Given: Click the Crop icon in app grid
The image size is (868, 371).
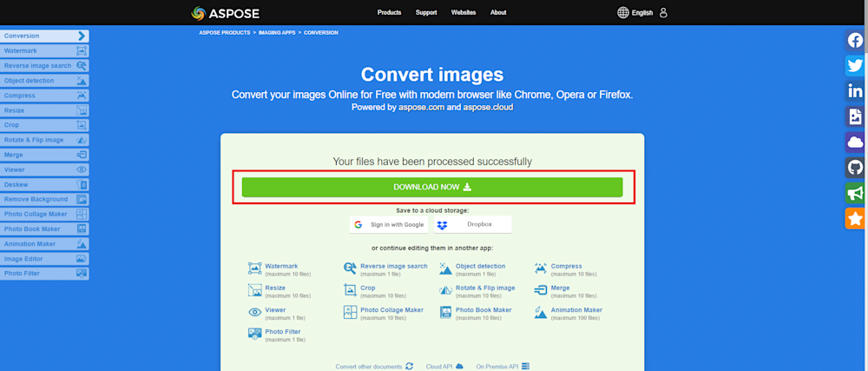Looking at the screenshot, I should point(350,290).
